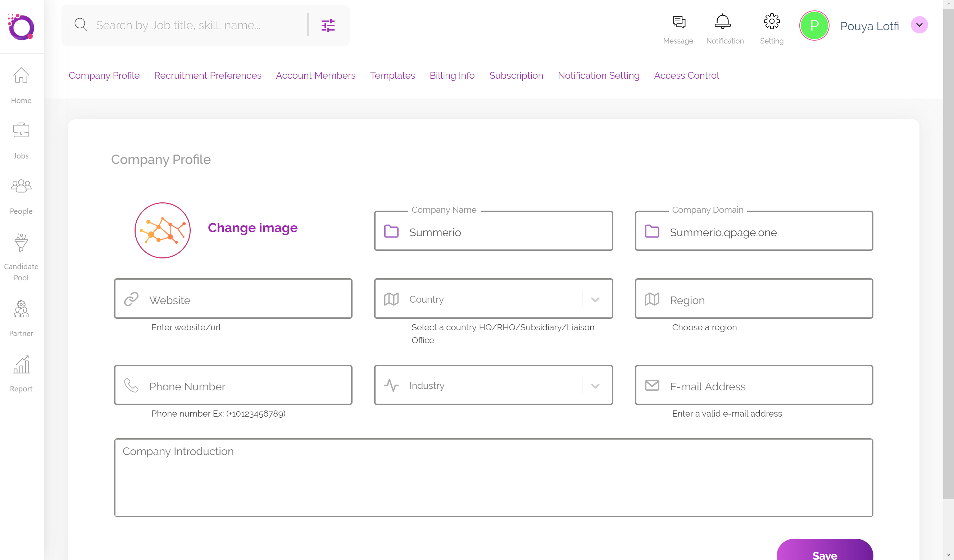Open the People section icon
This screenshot has width=954, height=560.
tap(21, 186)
